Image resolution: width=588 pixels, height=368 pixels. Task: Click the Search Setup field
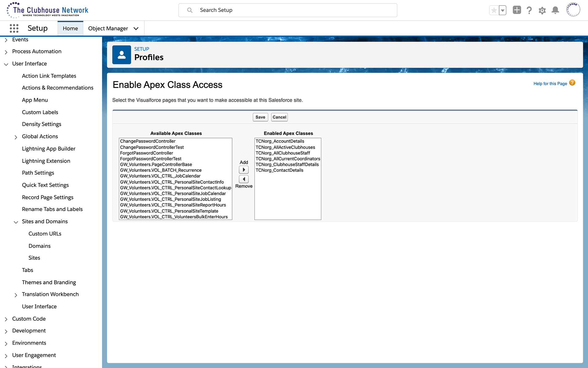(x=288, y=10)
